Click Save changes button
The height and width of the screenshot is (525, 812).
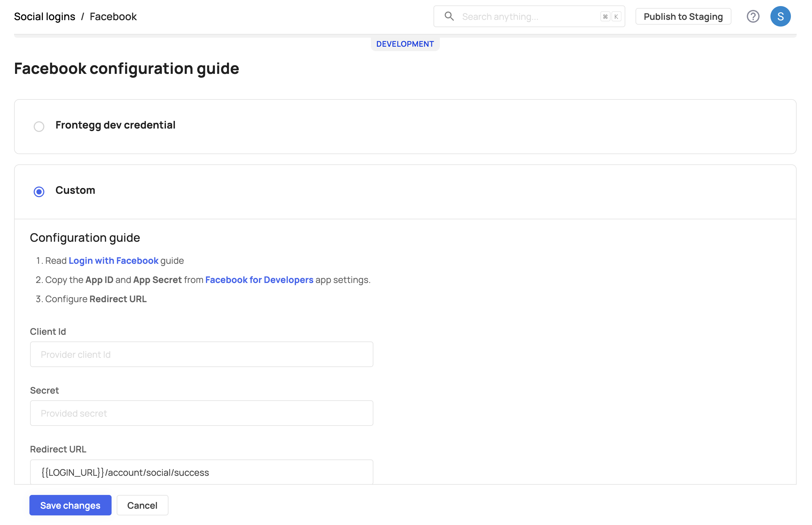coord(70,505)
